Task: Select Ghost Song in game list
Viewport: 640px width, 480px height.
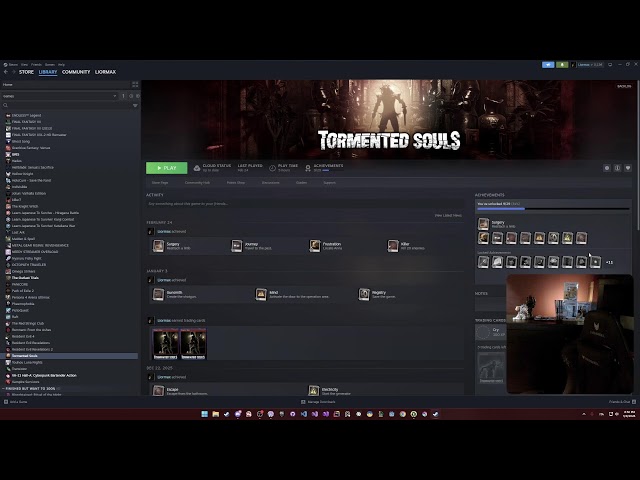Action: [20, 141]
